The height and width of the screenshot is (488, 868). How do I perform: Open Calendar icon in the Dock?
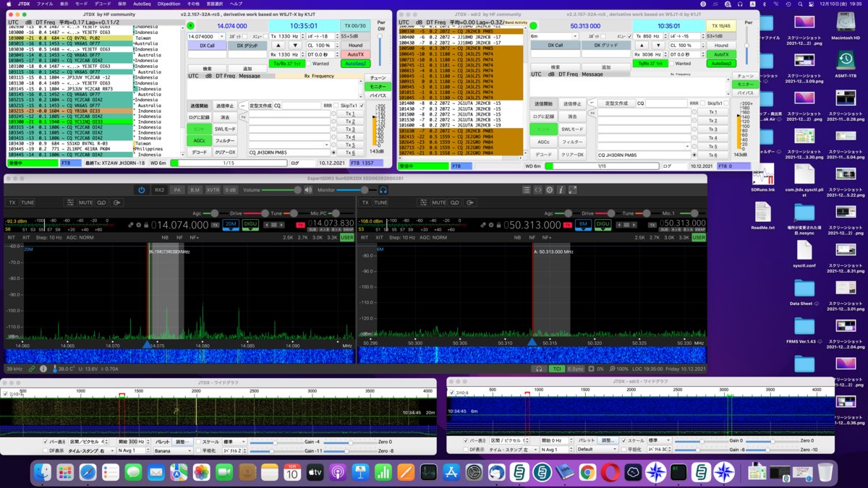click(x=292, y=473)
